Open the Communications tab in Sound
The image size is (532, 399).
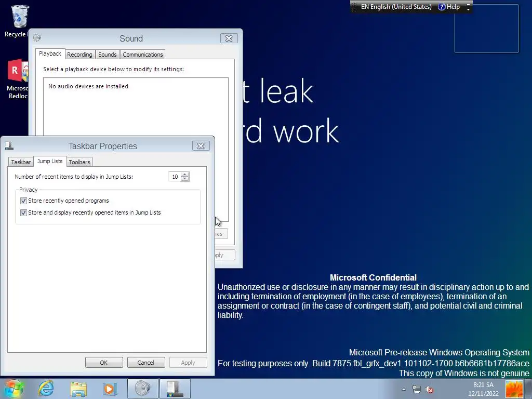(x=142, y=54)
